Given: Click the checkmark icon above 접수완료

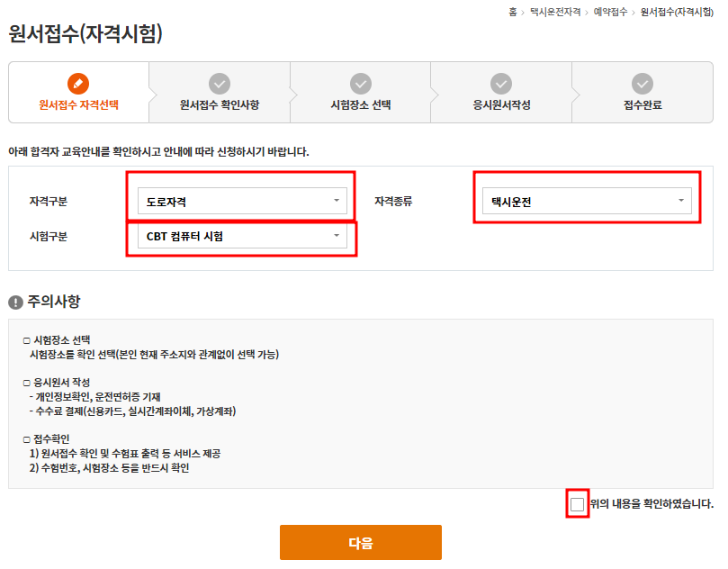Looking at the screenshot, I should coord(643,84).
